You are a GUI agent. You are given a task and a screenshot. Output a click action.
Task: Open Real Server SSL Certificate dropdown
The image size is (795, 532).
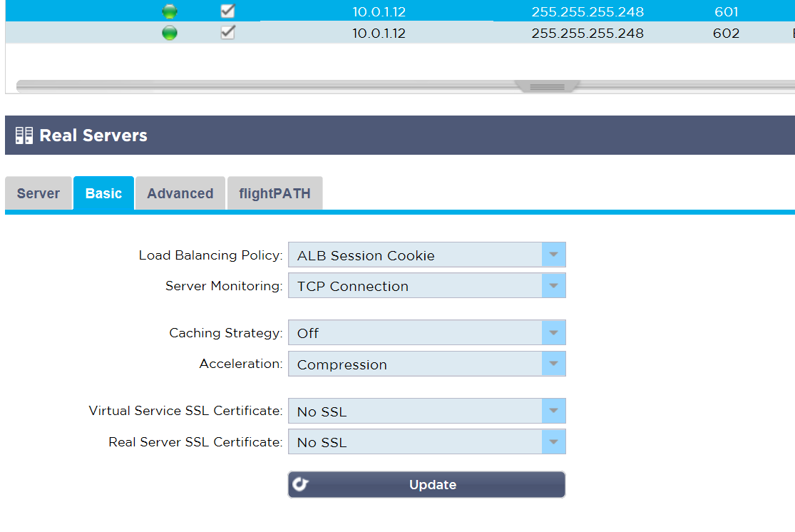[426, 441]
